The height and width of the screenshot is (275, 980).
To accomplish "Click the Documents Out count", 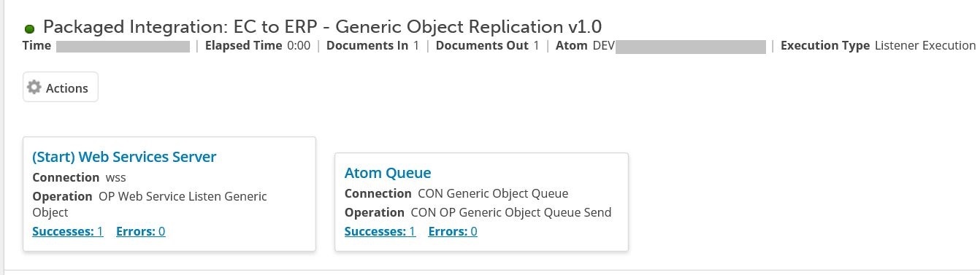I will click(x=536, y=46).
